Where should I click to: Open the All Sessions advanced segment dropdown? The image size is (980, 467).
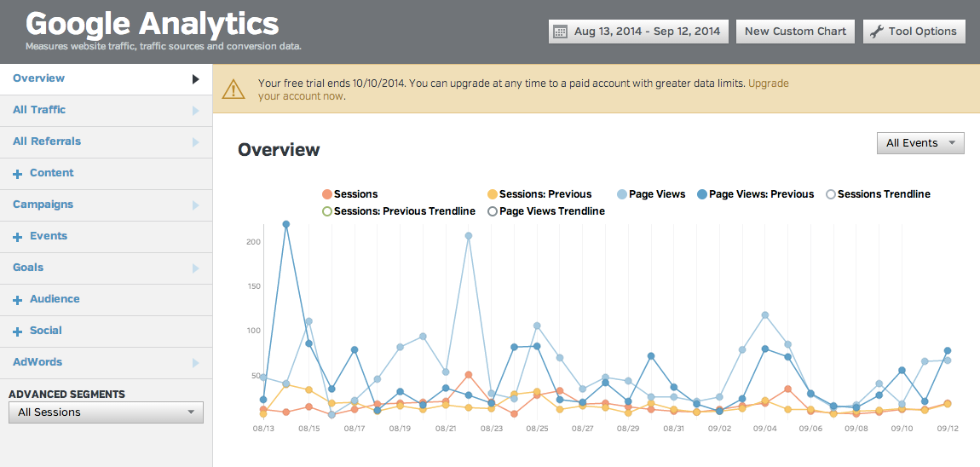click(x=106, y=412)
